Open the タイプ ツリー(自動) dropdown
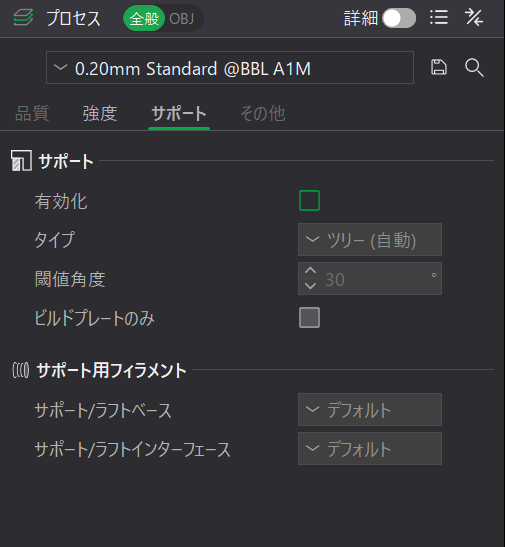Viewport: 505px width, 547px height. pos(370,240)
